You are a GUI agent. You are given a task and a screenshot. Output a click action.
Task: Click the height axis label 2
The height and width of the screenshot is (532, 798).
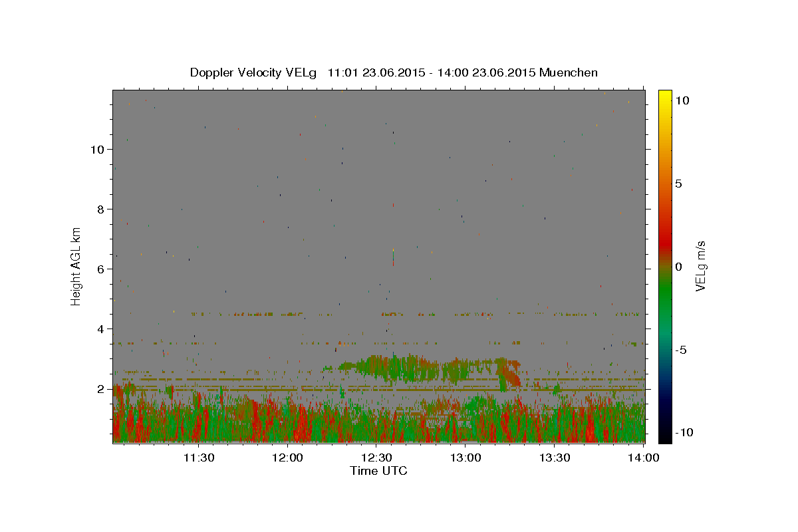click(x=101, y=388)
